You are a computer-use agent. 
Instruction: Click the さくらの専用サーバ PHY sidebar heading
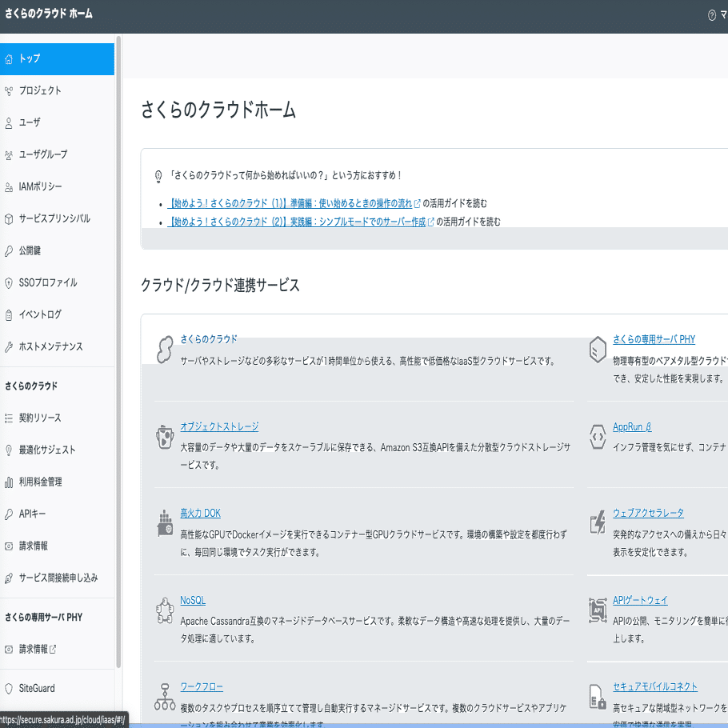[x=44, y=618]
